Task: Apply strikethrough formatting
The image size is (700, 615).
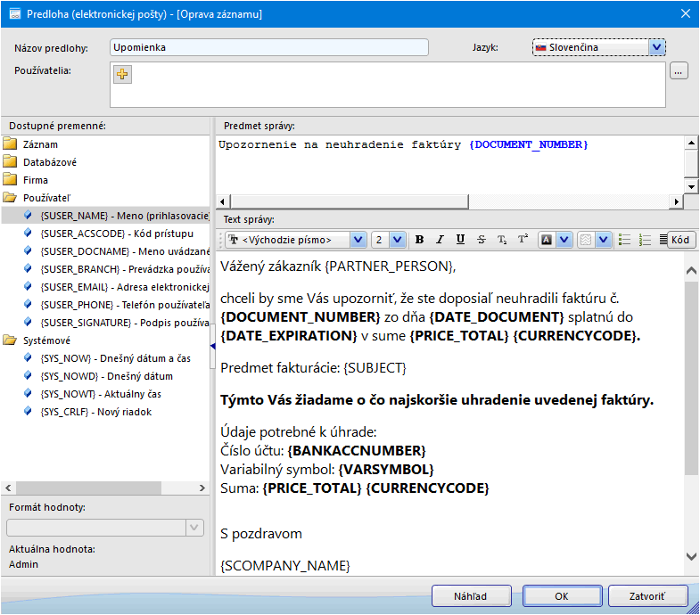Action: (482, 240)
